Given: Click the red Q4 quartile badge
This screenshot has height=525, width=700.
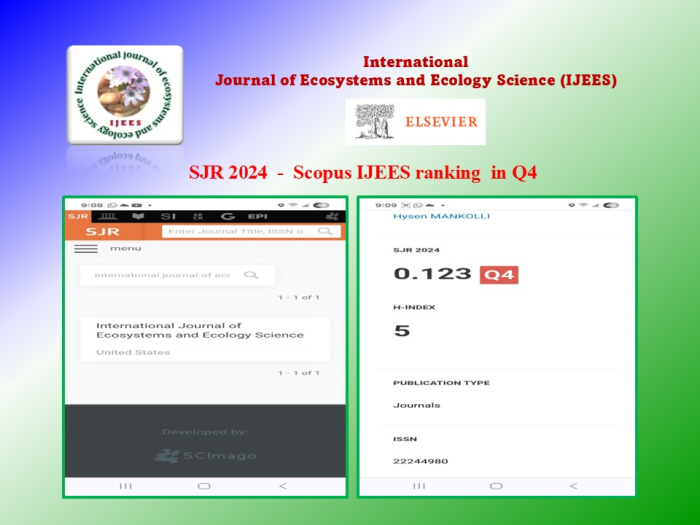Looking at the screenshot, I should point(499,274).
